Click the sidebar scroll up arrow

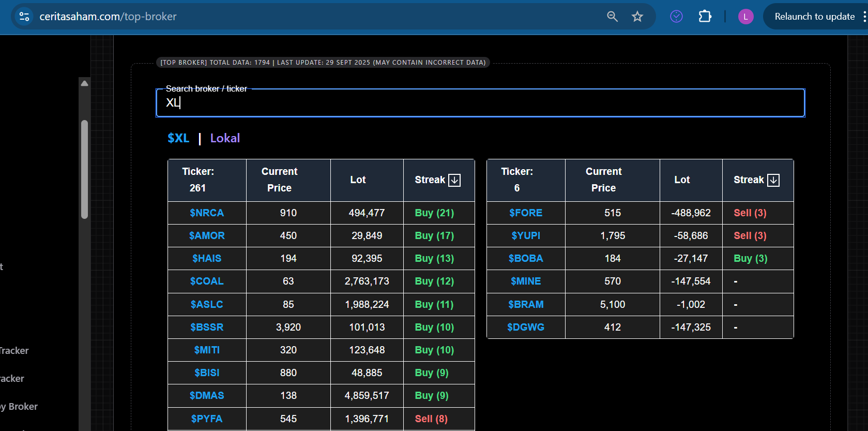coord(84,83)
